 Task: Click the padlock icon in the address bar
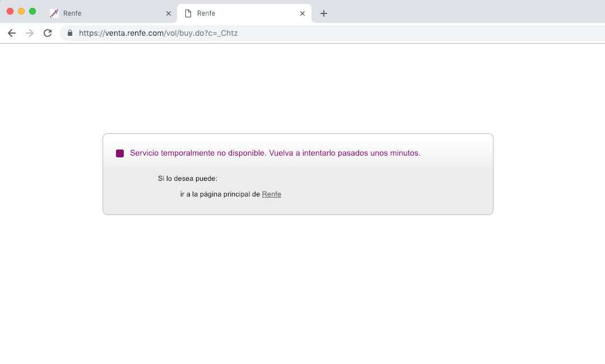[x=69, y=33]
